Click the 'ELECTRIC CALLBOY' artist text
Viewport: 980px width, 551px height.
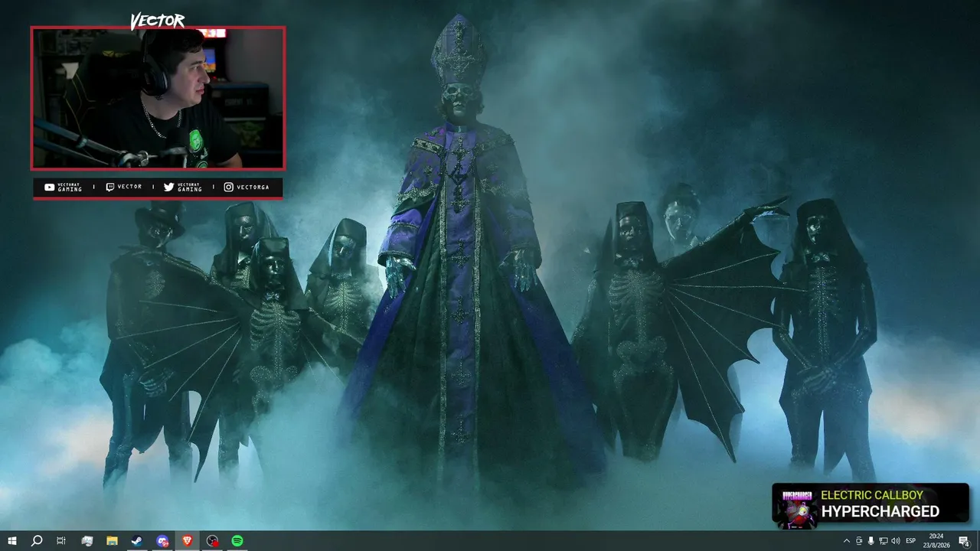(x=872, y=495)
